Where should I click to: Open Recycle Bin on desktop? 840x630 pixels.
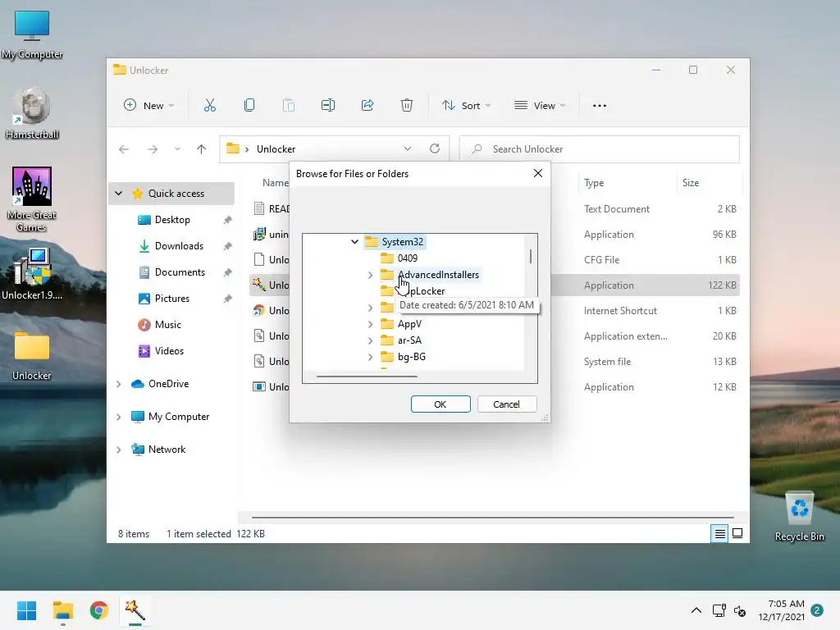point(799,516)
